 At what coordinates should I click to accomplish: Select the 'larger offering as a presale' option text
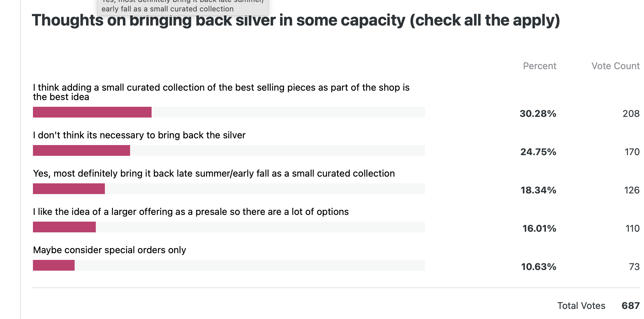coord(191,212)
